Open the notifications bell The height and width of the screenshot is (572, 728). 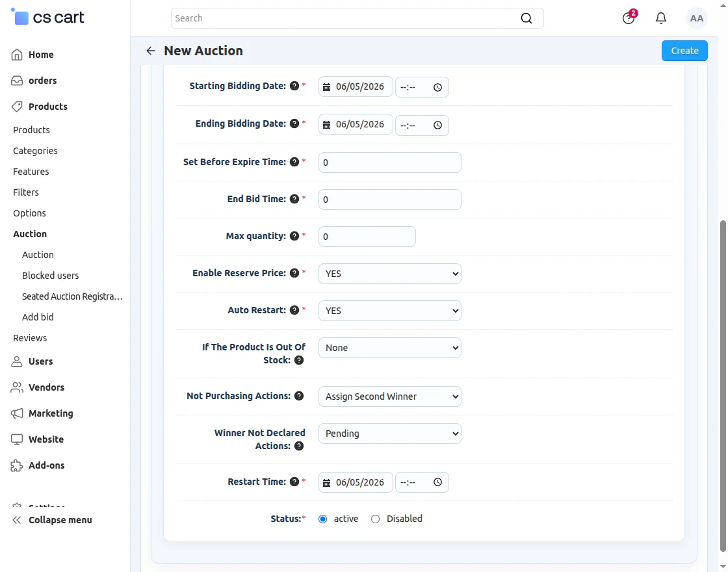coord(660,18)
